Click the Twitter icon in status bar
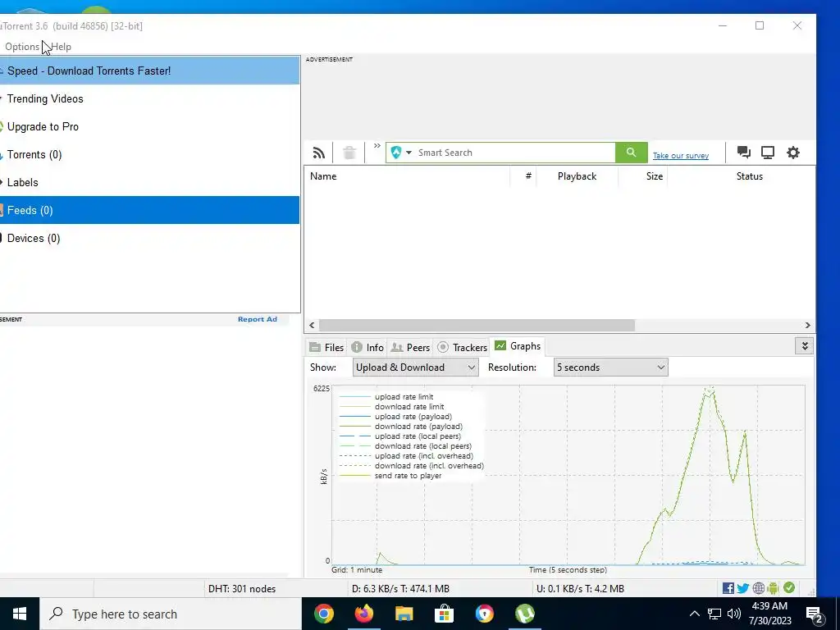 click(x=743, y=588)
